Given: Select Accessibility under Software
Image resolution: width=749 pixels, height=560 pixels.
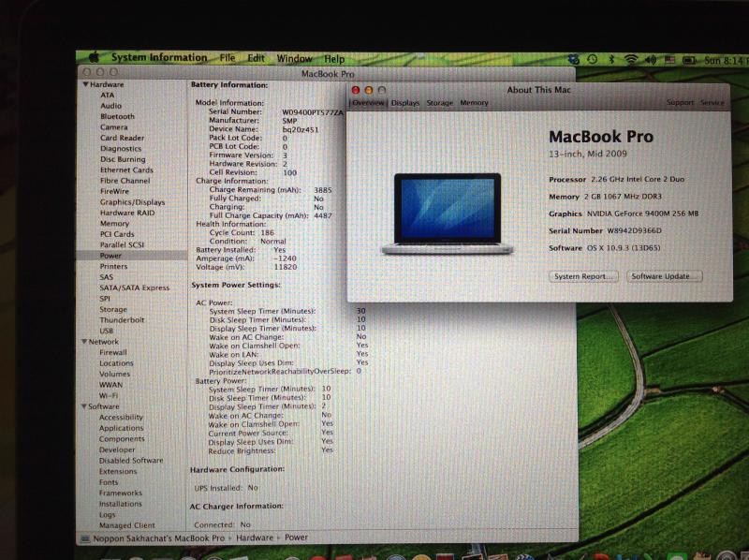Looking at the screenshot, I should tap(121, 417).
